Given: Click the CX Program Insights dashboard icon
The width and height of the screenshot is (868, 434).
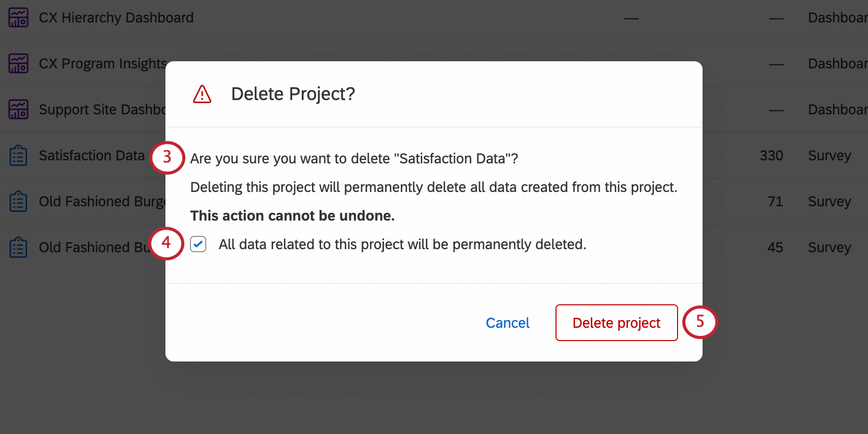Looking at the screenshot, I should [18, 63].
